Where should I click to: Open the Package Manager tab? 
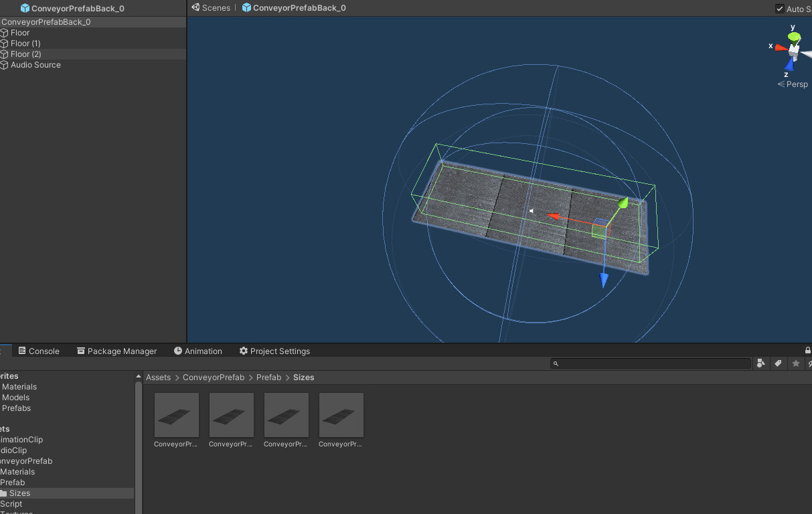tap(116, 351)
